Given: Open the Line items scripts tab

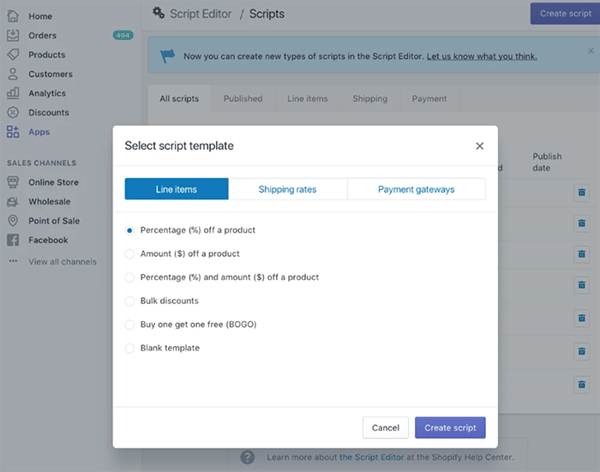Looking at the screenshot, I should click(308, 99).
